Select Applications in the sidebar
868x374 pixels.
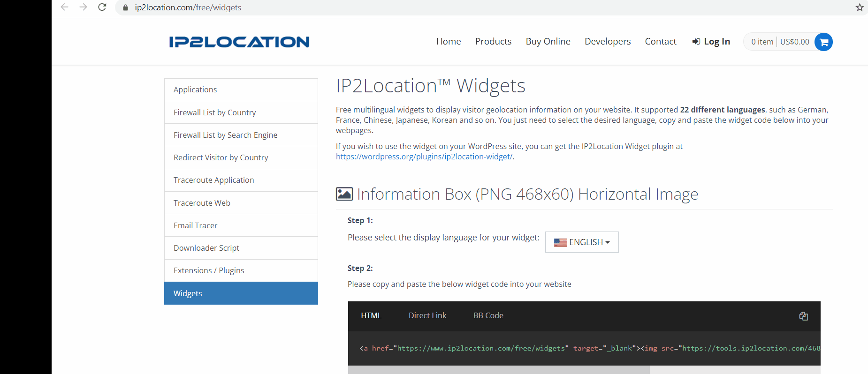pyautogui.click(x=241, y=90)
